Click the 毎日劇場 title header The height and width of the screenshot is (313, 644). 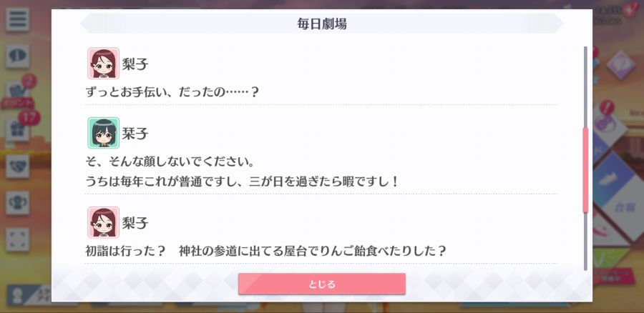(x=322, y=24)
